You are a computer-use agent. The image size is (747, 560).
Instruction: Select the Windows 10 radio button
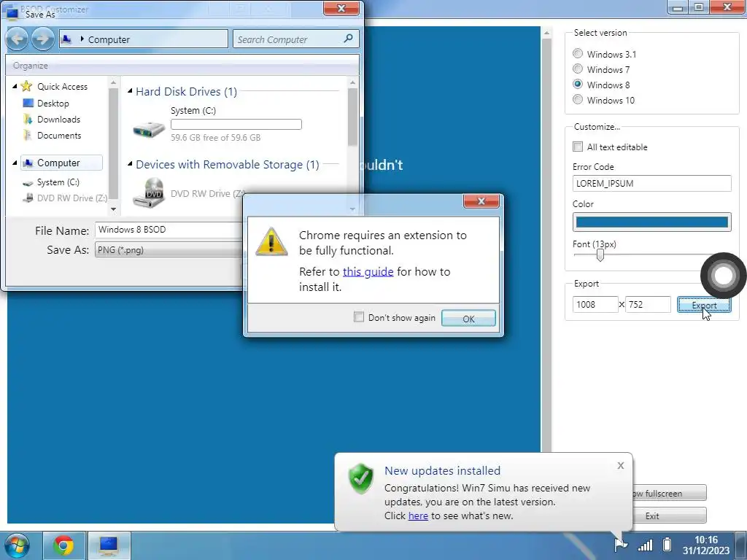(x=578, y=99)
